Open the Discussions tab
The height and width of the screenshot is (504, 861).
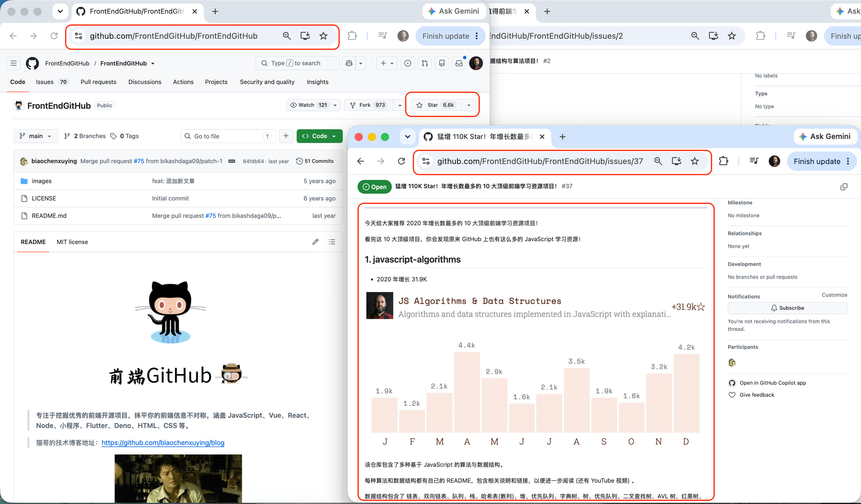point(145,82)
